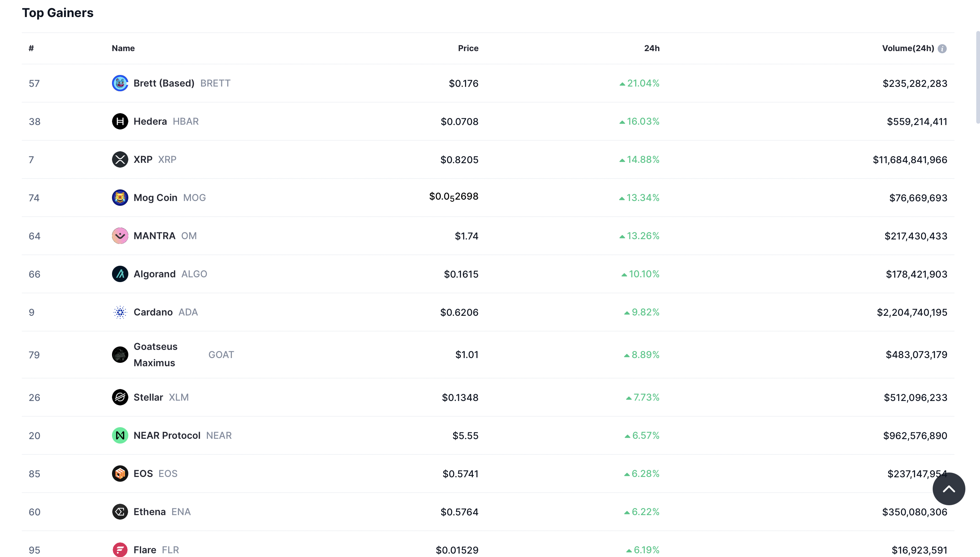Open the Stellar coin page
The height and width of the screenshot is (557, 980).
(x=148, y=397)
